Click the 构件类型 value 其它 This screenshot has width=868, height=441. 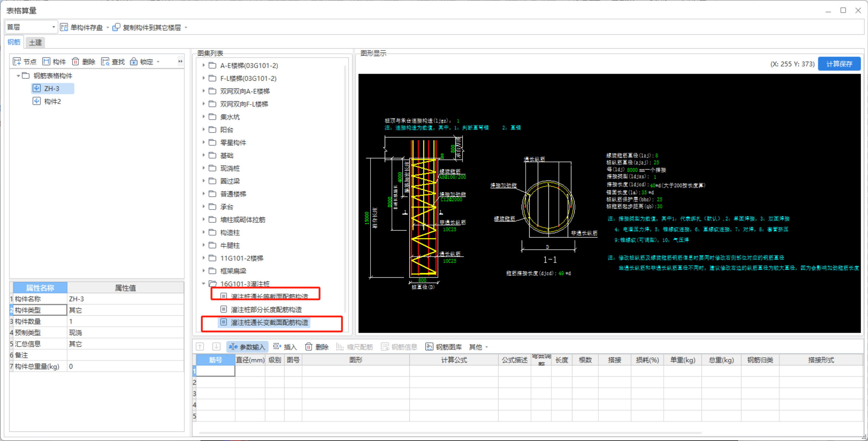point(125,310)
